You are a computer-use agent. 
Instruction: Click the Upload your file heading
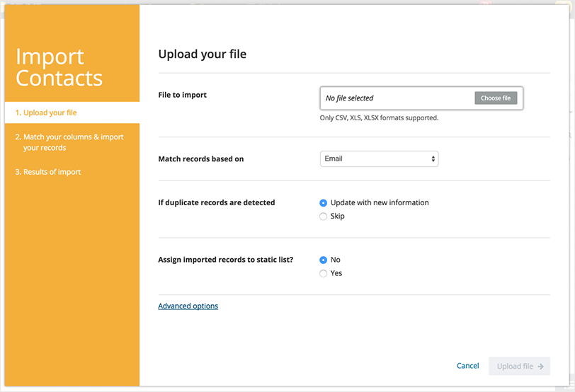(202, 54)
